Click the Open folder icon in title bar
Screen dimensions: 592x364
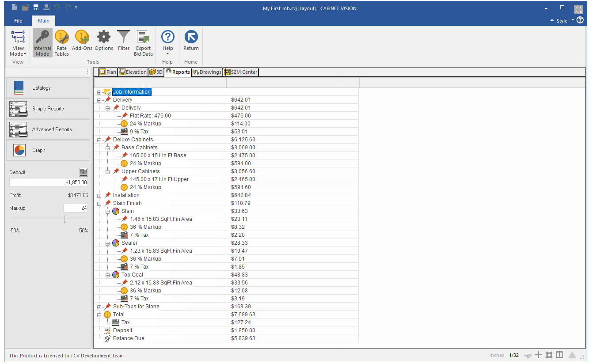tap(25, 7)
